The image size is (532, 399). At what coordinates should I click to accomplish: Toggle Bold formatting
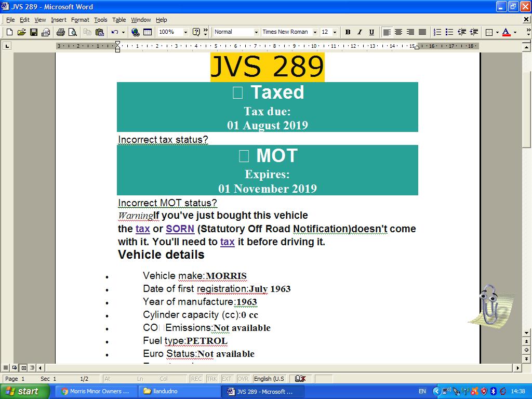tap(348, 32)
